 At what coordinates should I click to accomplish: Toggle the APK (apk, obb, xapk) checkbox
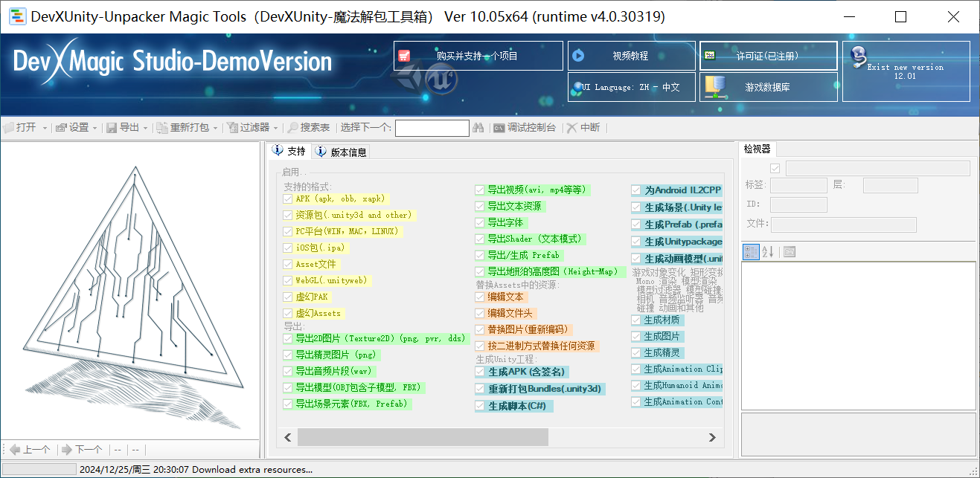(x=288, y=198)
